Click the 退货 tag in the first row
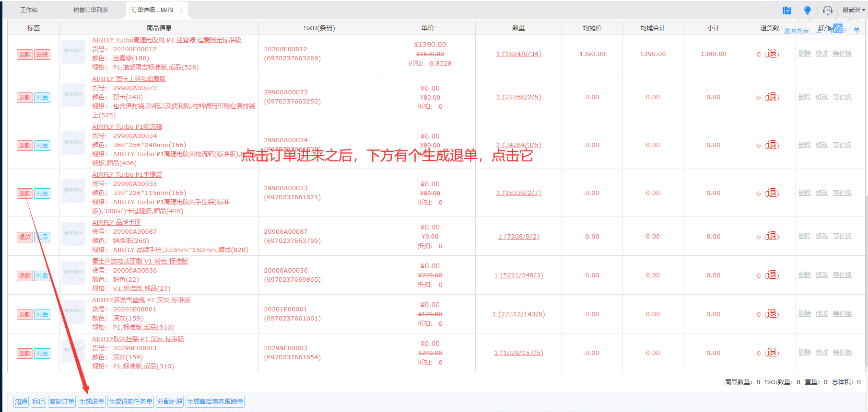 tap(42, 55)
